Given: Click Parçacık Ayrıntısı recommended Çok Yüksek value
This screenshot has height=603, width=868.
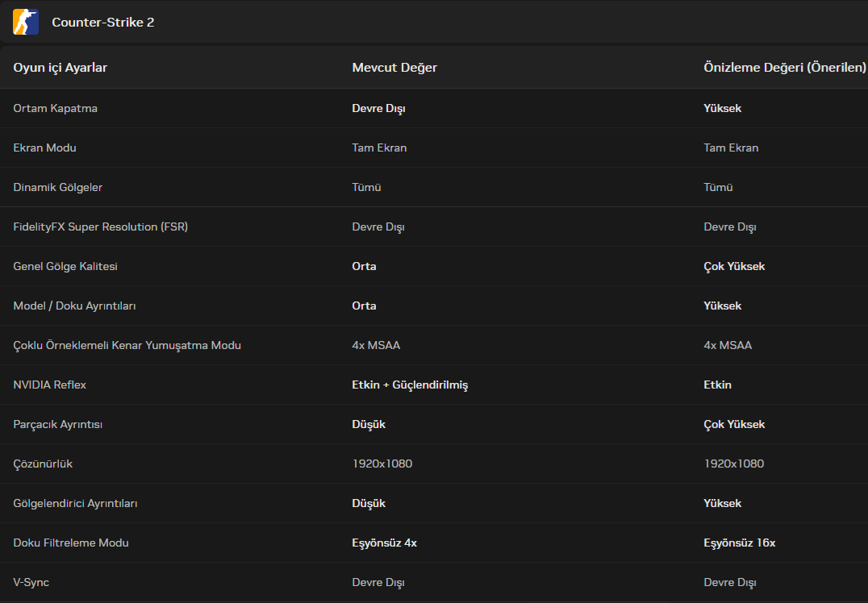Looking at the screenshot, I should tap(734, 424).
